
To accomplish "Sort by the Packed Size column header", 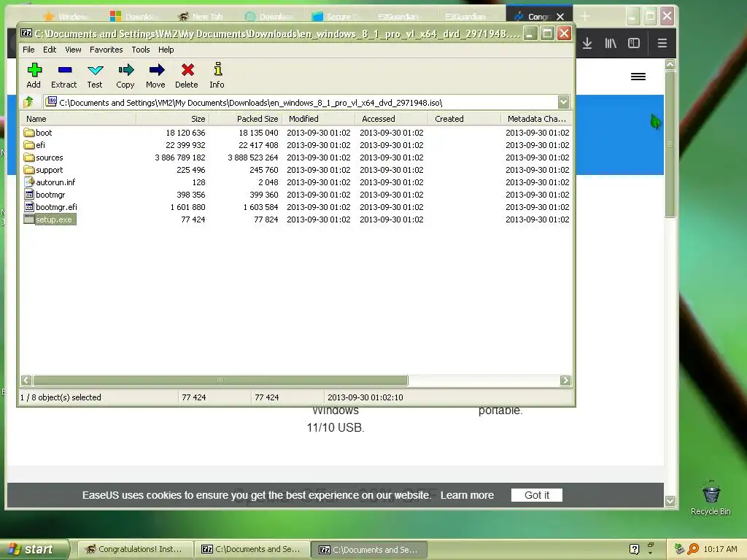I will (x=245, y=119).
